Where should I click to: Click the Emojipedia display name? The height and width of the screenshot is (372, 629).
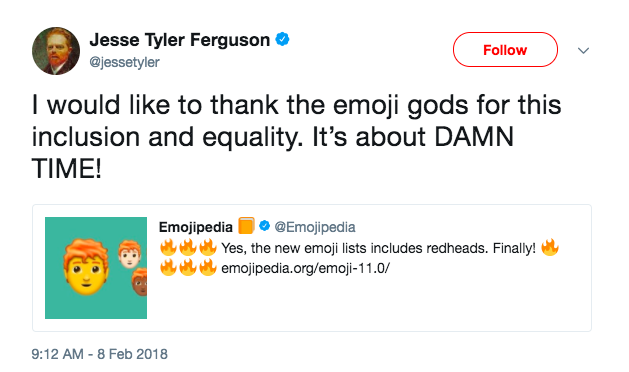196,227
